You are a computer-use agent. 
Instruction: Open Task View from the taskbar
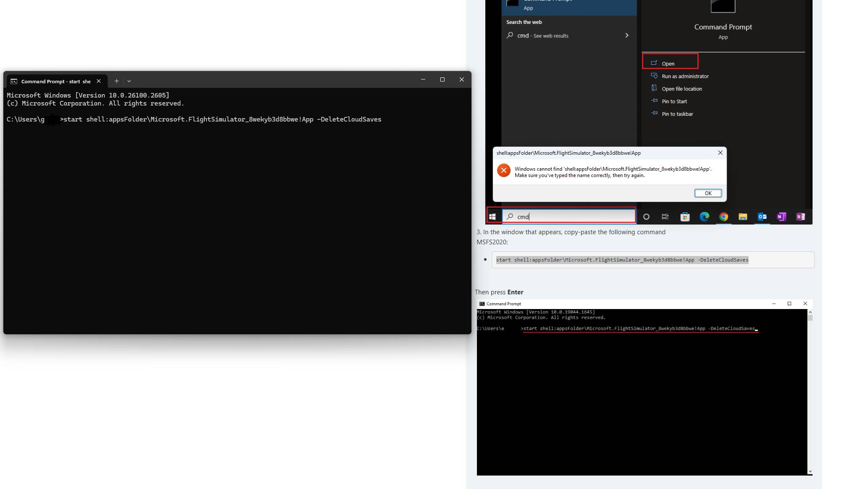(x=665, y=217)
